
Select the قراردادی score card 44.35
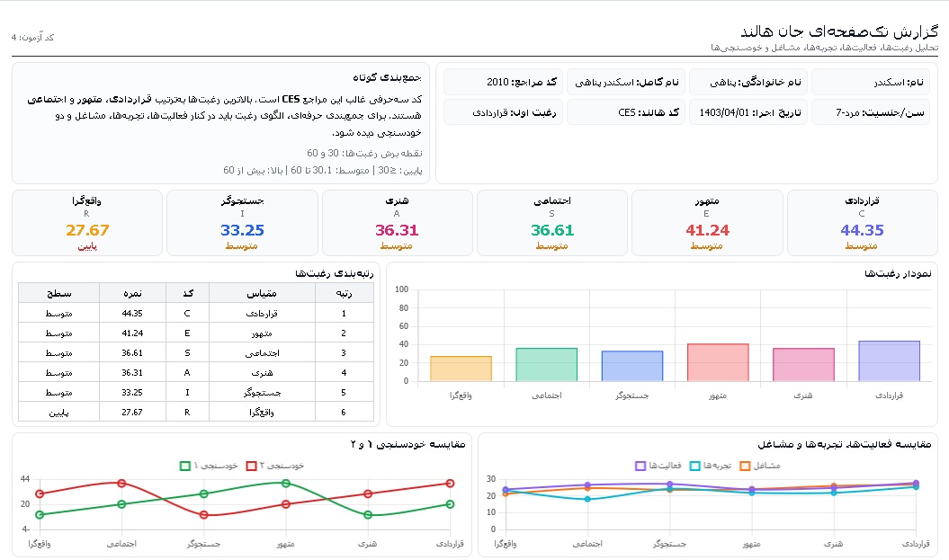tap(862, 223)
